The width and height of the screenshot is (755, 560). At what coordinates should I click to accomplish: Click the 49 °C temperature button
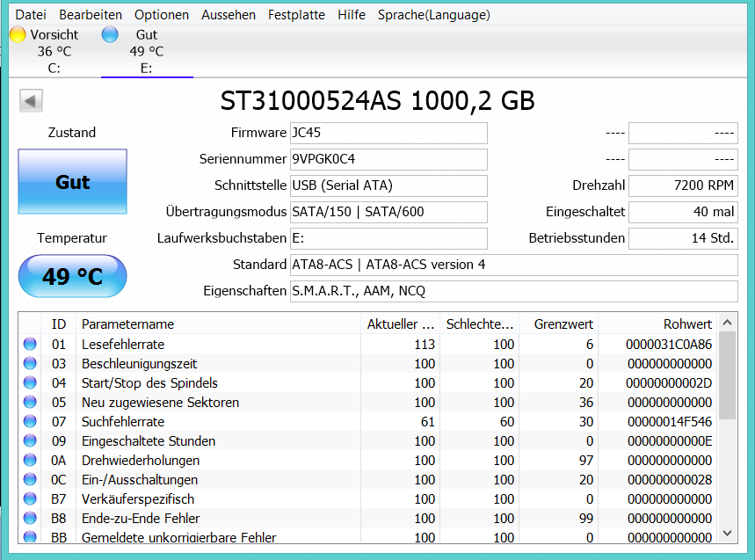pyautogui.click(x=73, y=276)
